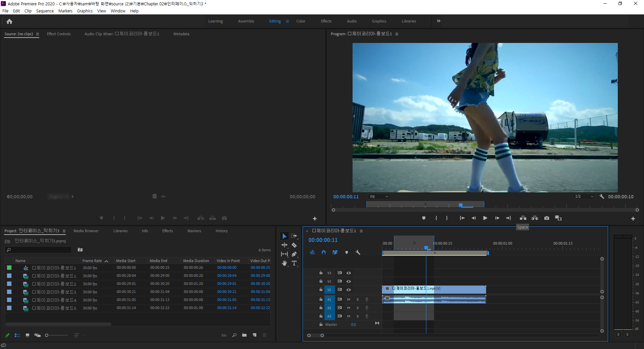This screenshot has width=644, height=349.
Task: Click the Home icon
Action: 9,21
